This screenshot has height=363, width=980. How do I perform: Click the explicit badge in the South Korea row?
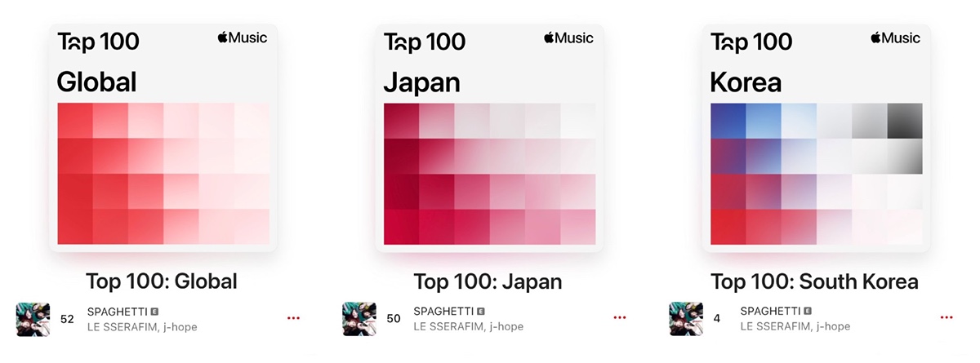click(x=808, y=311)
